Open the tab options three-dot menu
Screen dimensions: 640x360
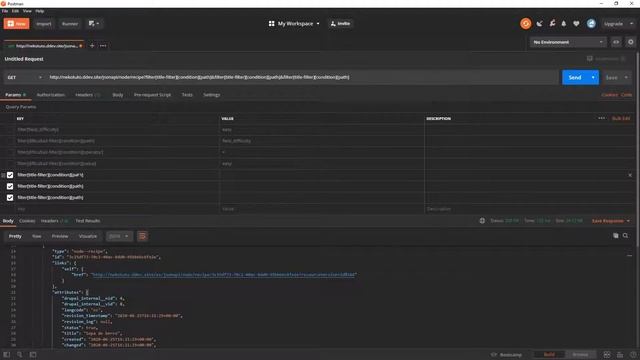pyautogui.click(x=103, y=46)
